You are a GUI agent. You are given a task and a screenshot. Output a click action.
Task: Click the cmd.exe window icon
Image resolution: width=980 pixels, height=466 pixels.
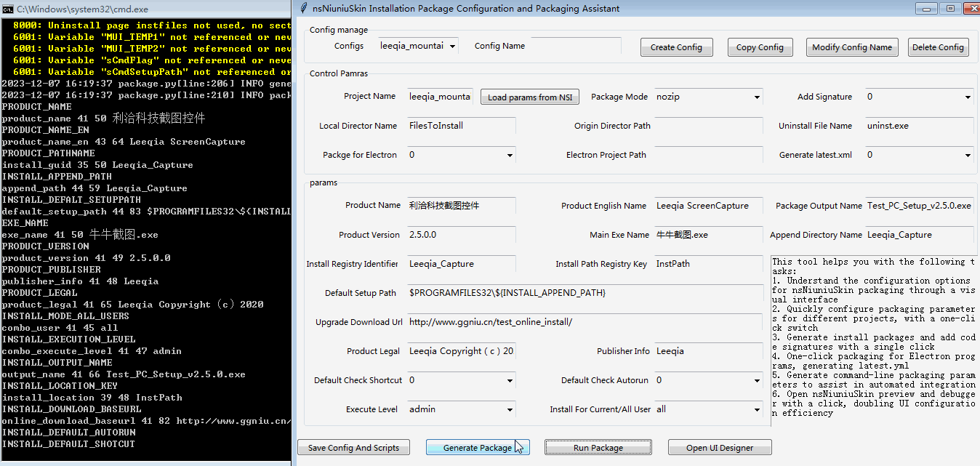tap(8, 9)
